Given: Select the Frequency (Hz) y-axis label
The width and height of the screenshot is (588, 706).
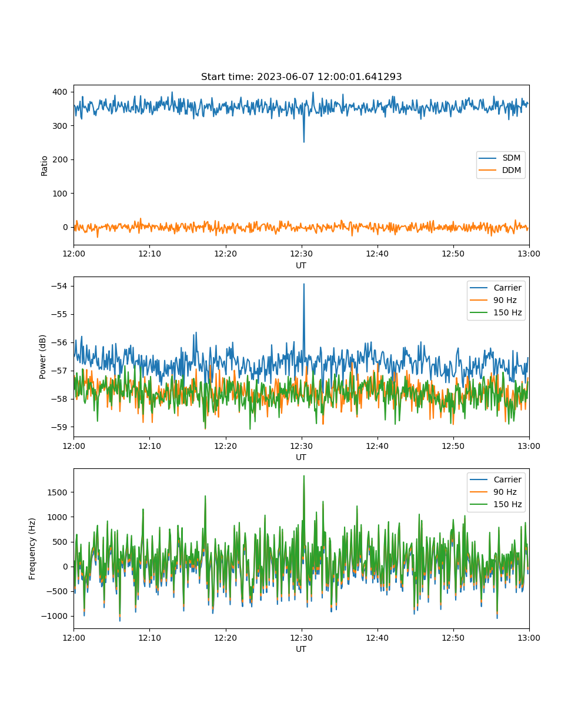Looking at the screenshot, I should [x=32, y=548].
